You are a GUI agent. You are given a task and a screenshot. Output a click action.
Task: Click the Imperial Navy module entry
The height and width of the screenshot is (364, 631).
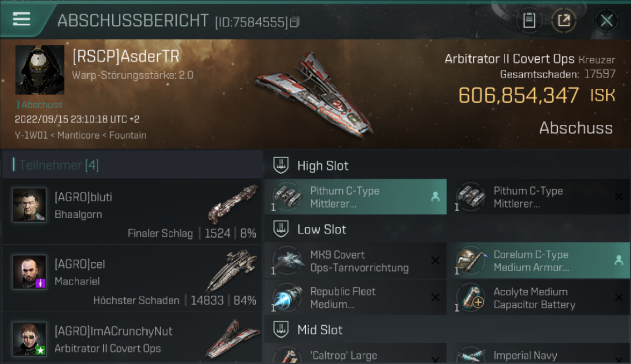tap(538, 354)
